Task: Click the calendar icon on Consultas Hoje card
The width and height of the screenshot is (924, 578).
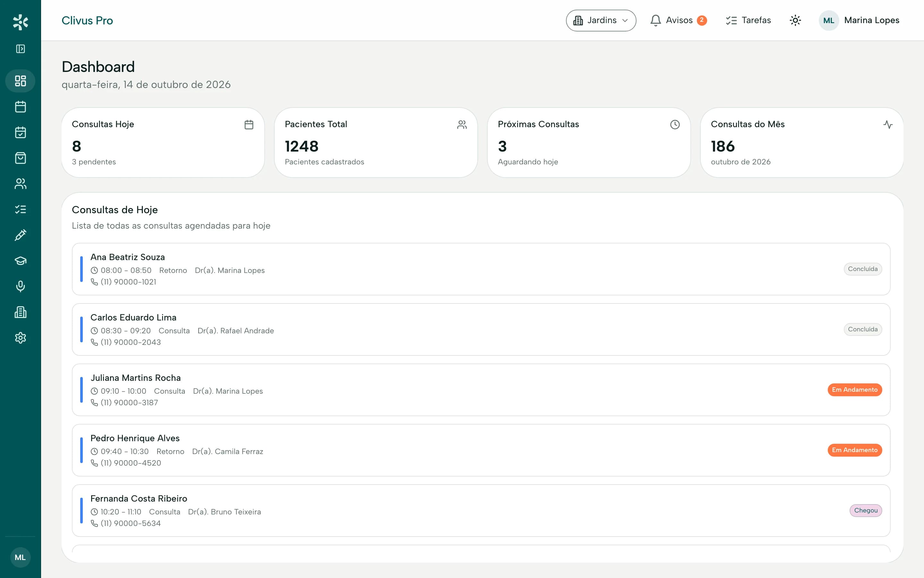Action: (x=249, y=125)
